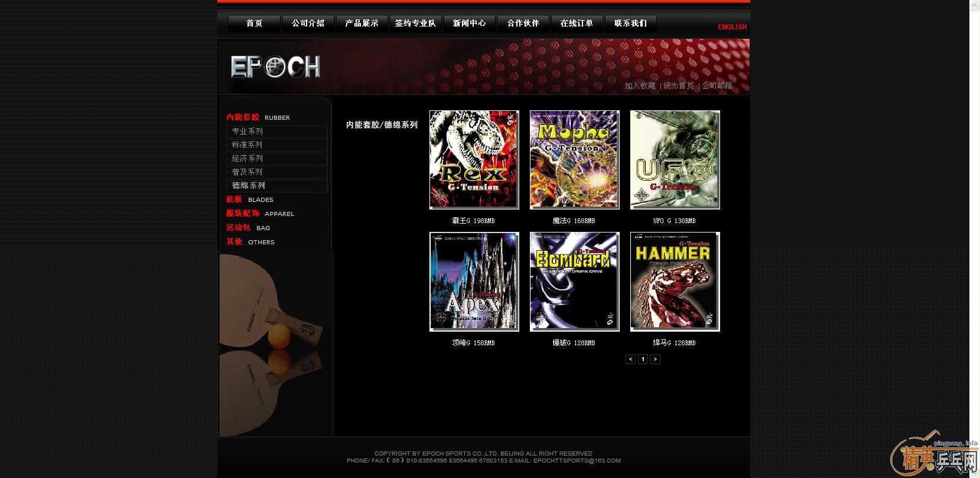This screenshot has width=980, height=478.
Task: Open the Apex product image
Action: tap(474, 281)
